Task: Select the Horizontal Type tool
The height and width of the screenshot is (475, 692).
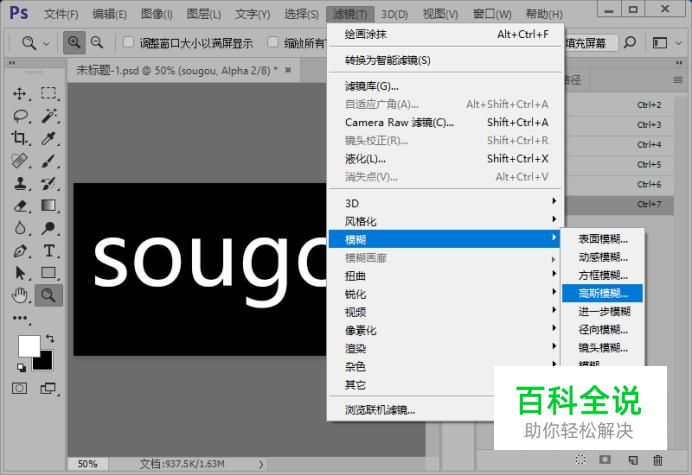Action: [x=49, y=251]
